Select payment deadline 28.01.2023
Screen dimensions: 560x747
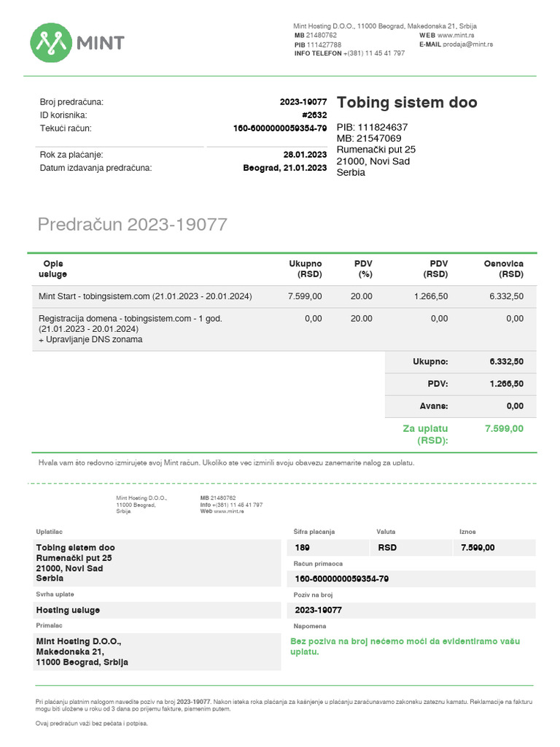tap(305, 155)
